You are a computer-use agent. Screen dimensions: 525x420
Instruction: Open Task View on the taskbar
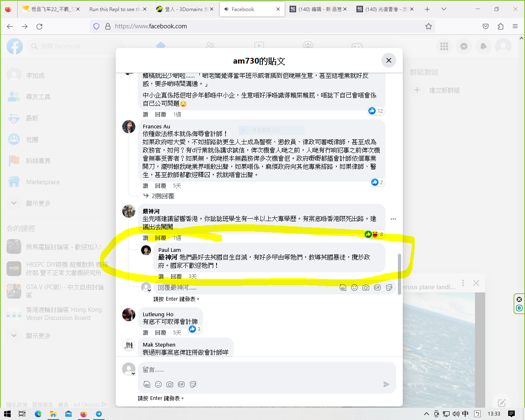click(22, 414)
